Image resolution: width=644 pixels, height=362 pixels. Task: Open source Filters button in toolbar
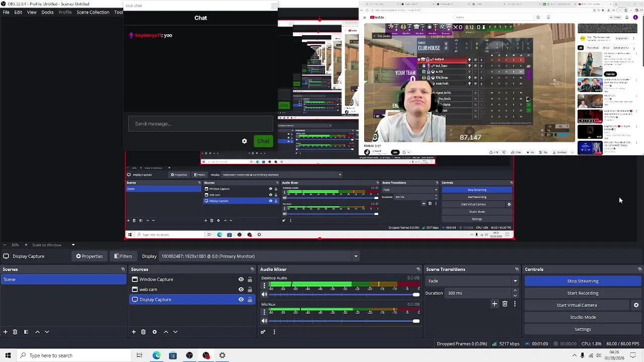click(123, 256)
